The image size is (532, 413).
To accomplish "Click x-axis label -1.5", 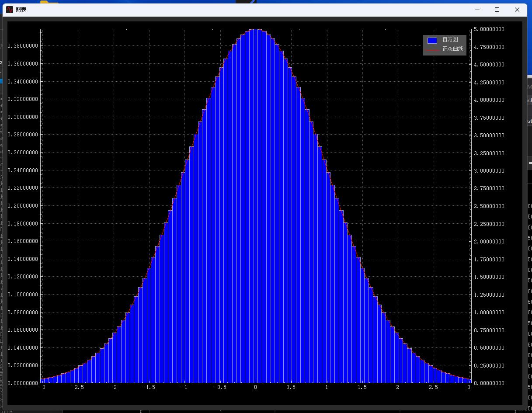I will coord(149,387).
